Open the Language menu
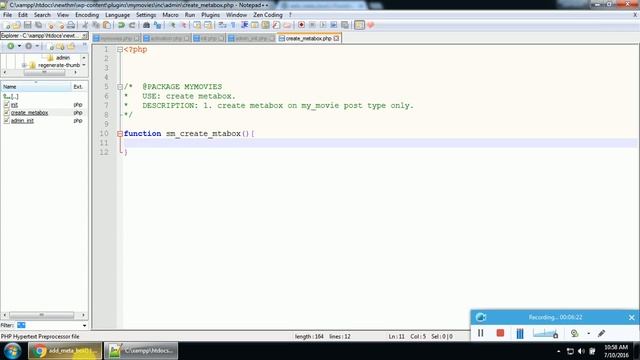 (x=117, y=15)
